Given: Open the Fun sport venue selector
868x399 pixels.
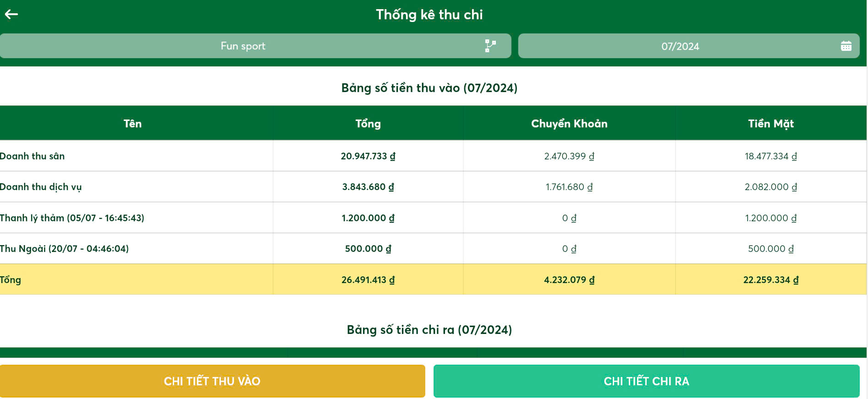Looking at the screenshot, I should (x=255, y=46).
